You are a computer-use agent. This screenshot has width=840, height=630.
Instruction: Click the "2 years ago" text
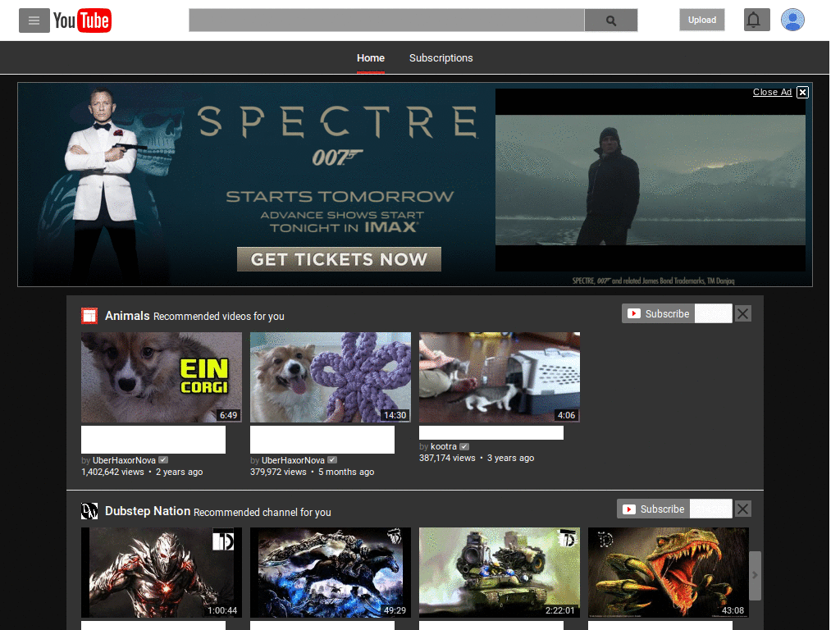[x=179, y=472]
